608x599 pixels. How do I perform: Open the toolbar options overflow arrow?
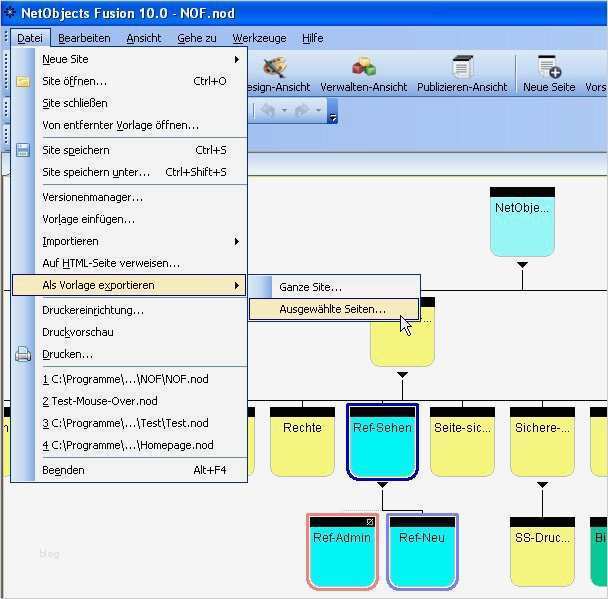(332, 117)
